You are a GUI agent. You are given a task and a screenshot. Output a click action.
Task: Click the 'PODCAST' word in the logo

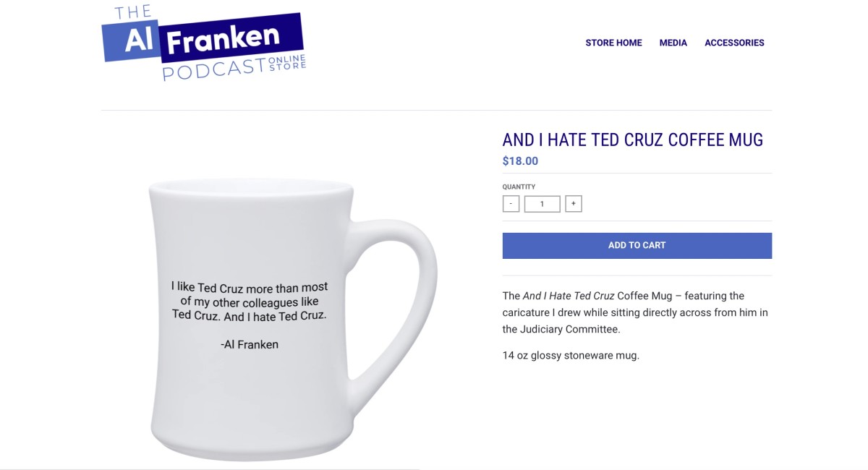pyautogui.click(x=214, y=69)
